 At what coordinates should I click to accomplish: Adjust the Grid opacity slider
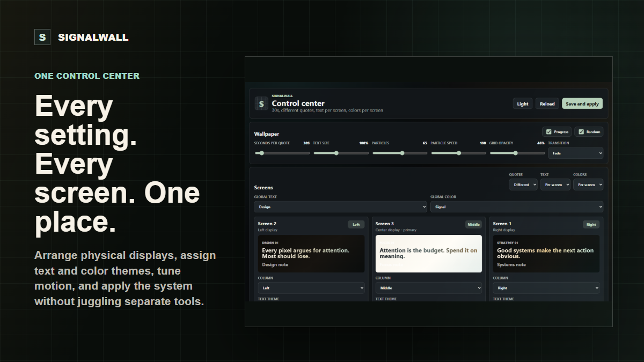point(517,153)
